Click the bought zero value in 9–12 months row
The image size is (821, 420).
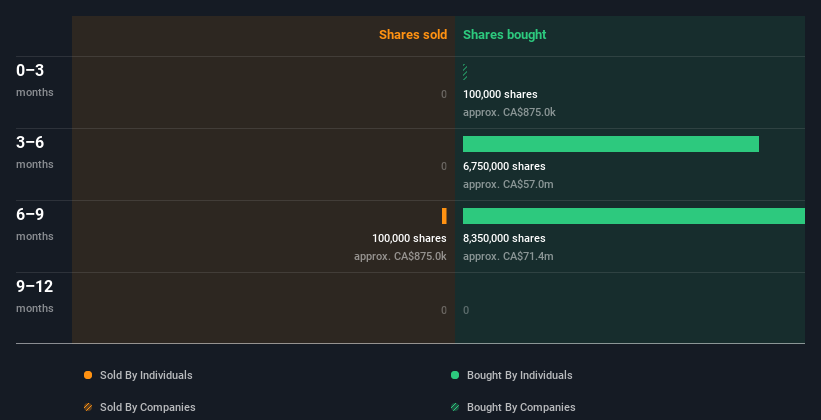tap(466, 310)
